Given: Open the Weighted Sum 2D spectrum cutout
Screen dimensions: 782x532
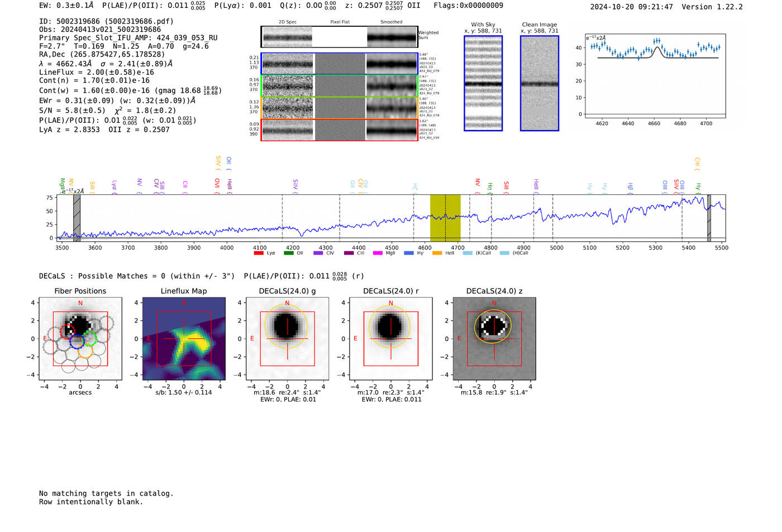Looking at the screenshot, I should click(339, 37).
